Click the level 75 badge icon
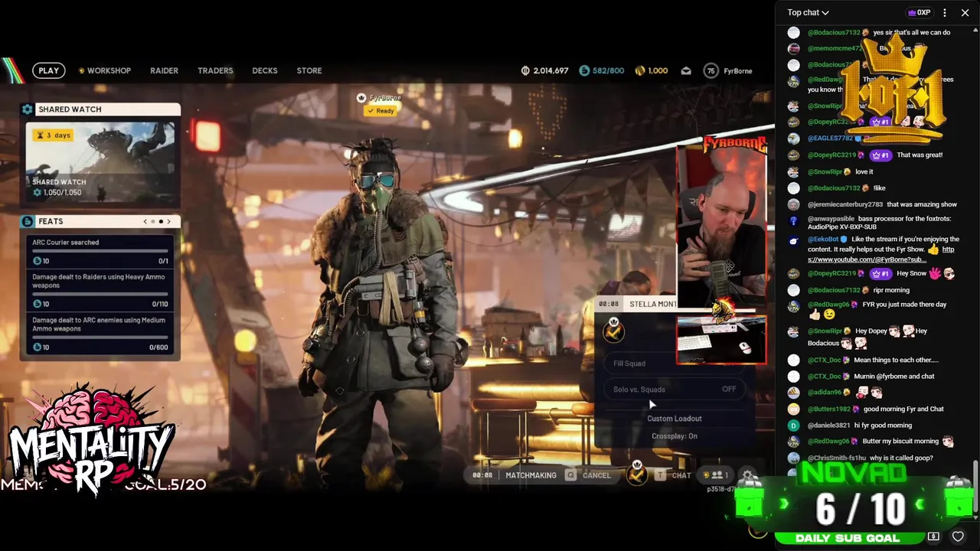The image size is (980, 551). point(710,70)
